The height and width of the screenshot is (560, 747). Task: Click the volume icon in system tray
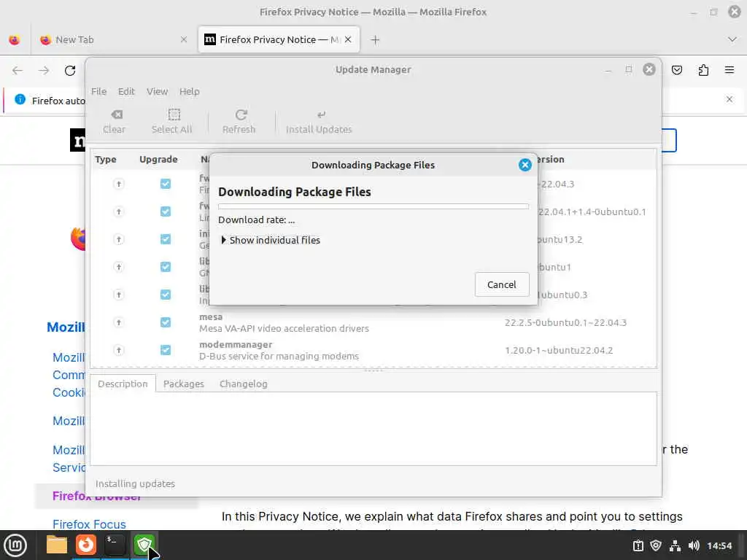click(x=694, y=545)
